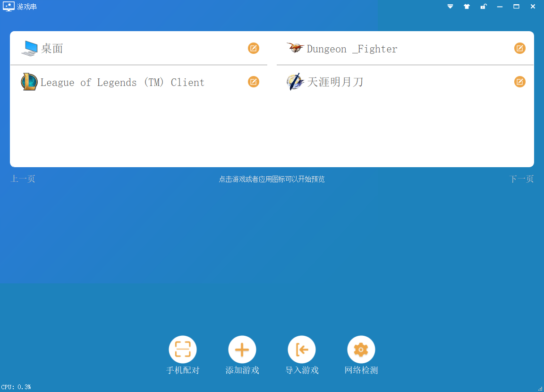Launch the Dungeon _Fighter game icon

pos(295,48)
